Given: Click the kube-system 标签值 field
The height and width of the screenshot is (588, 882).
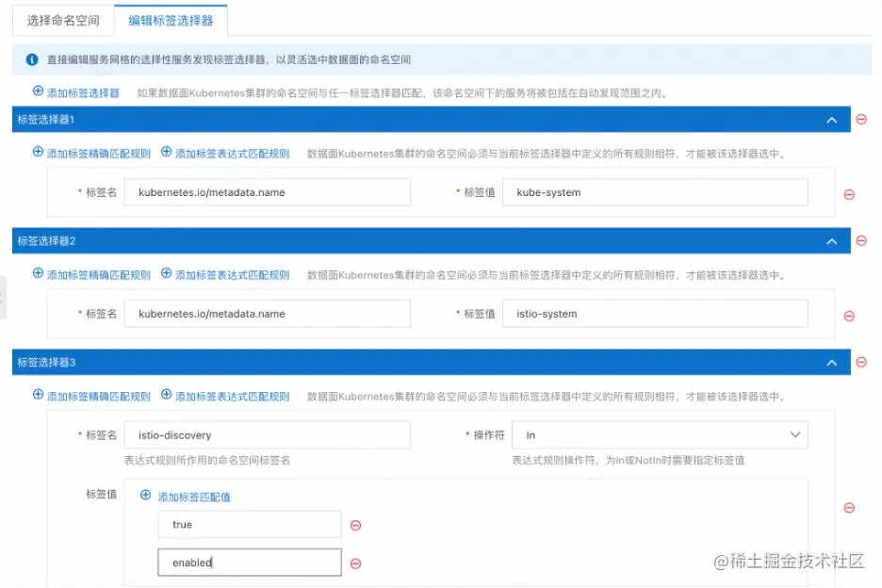Looking at the screenshot, I should tap(655, 192).
